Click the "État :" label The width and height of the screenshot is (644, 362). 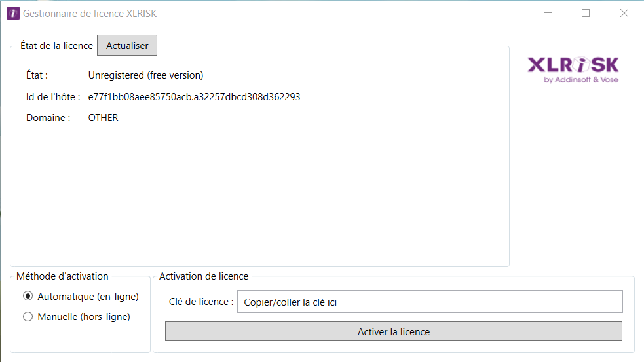[x=37, y=75]
